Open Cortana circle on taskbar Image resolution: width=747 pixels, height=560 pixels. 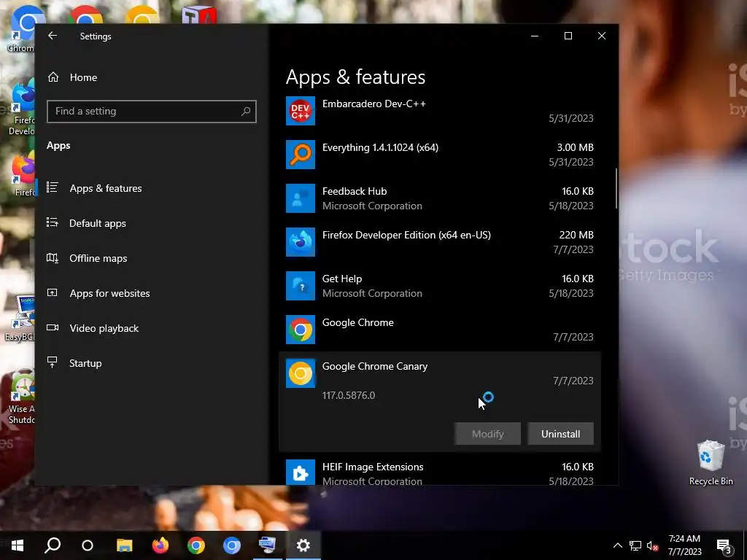88,545
